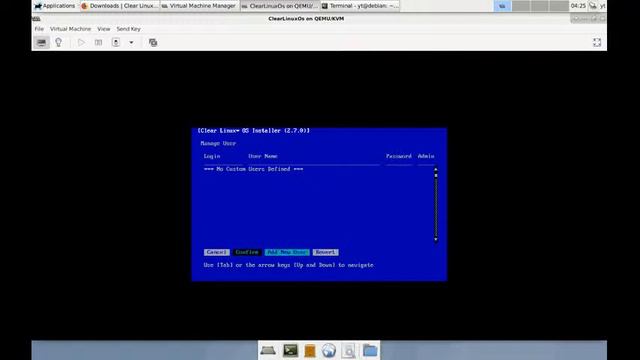Click the user list scrollbar down arrow
The image size is (640, 360).
[436, 240]
